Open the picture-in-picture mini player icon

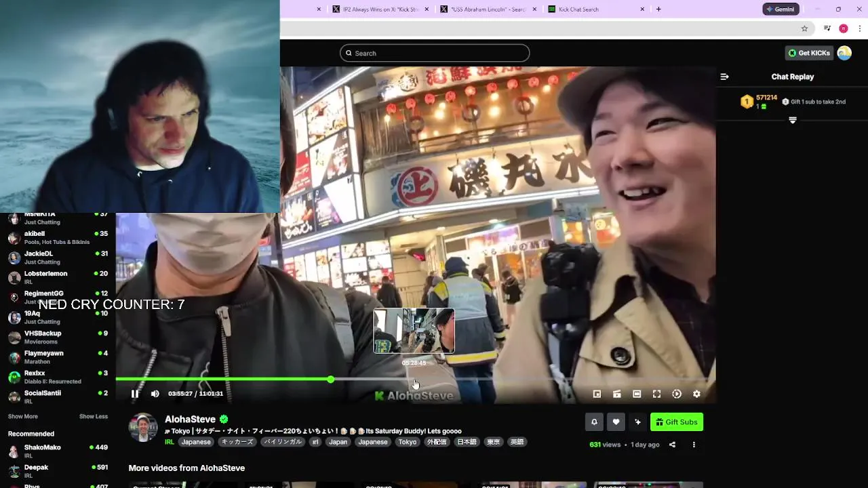(x=597, y=394)
